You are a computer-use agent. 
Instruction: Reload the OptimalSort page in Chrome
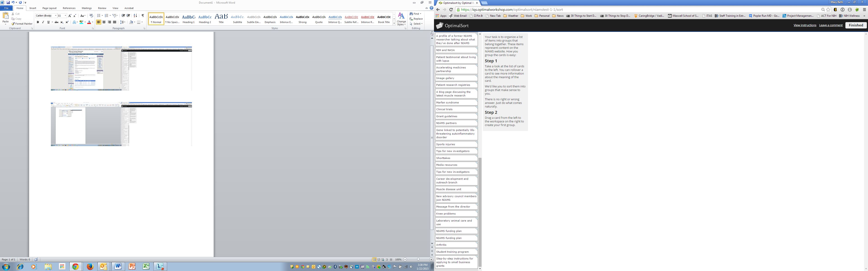451,10
